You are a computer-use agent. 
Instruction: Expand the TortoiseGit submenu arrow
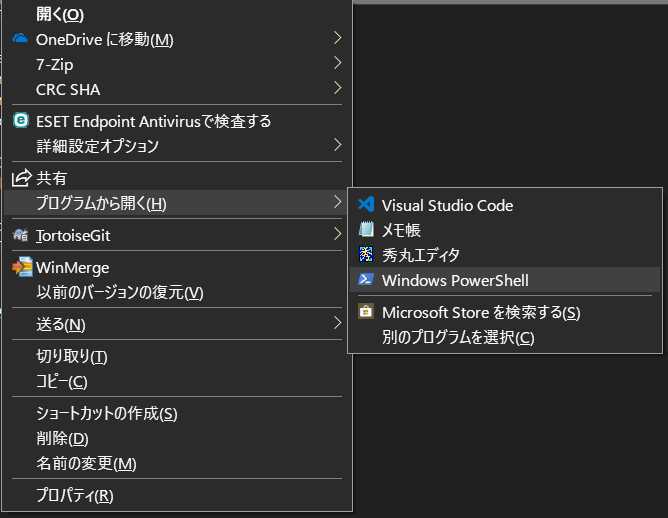(x=337, y=234)
